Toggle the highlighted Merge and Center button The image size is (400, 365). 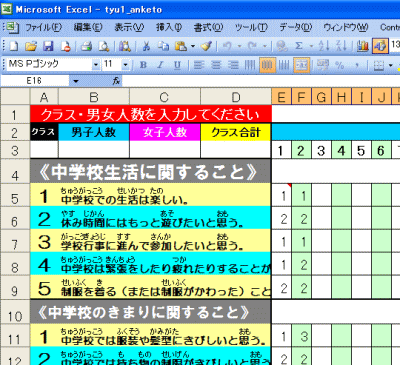(301, 65)
